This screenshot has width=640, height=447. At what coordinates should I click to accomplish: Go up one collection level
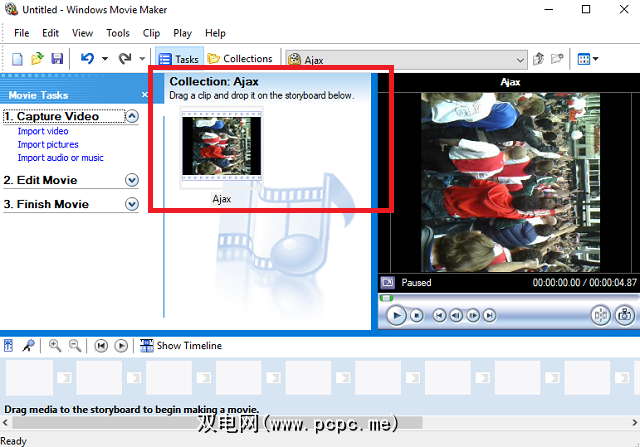click(x=539, y=59)
